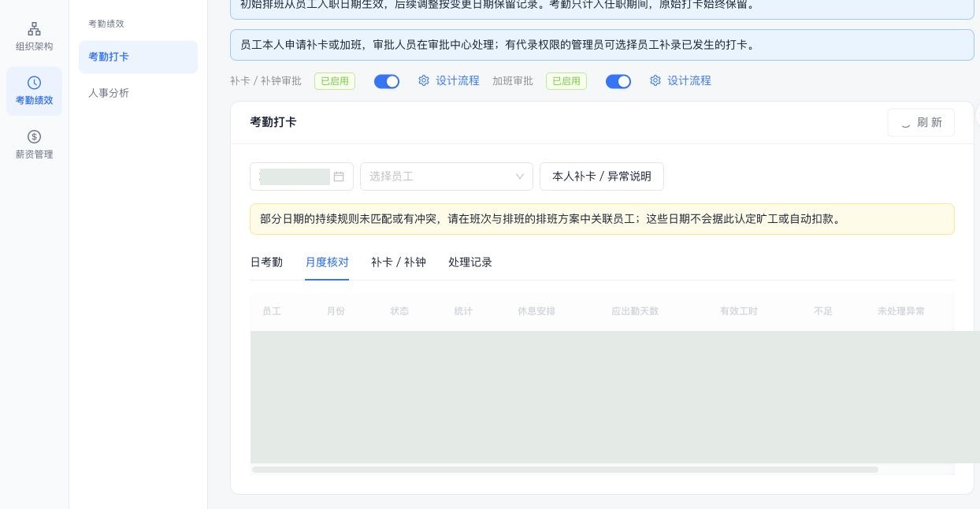The width and height of the screenshot is (980, 509).
Task: Click 本人补卡 / 异常说明 button
Action: point(602,176)
